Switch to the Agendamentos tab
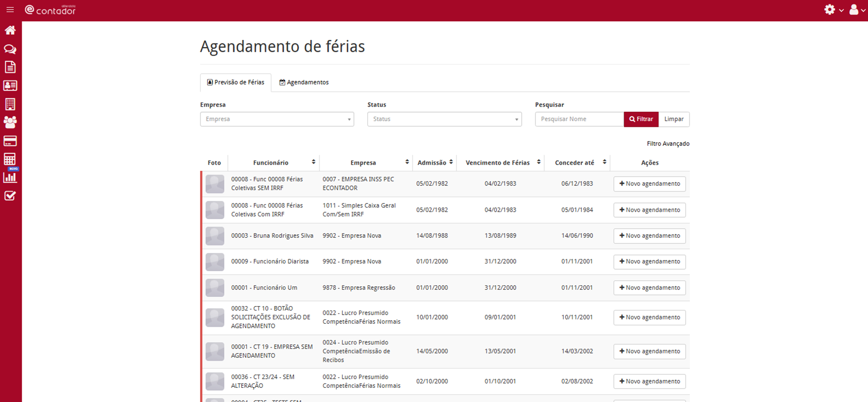This screenshot has height=402, width=868. coord(304,82)
